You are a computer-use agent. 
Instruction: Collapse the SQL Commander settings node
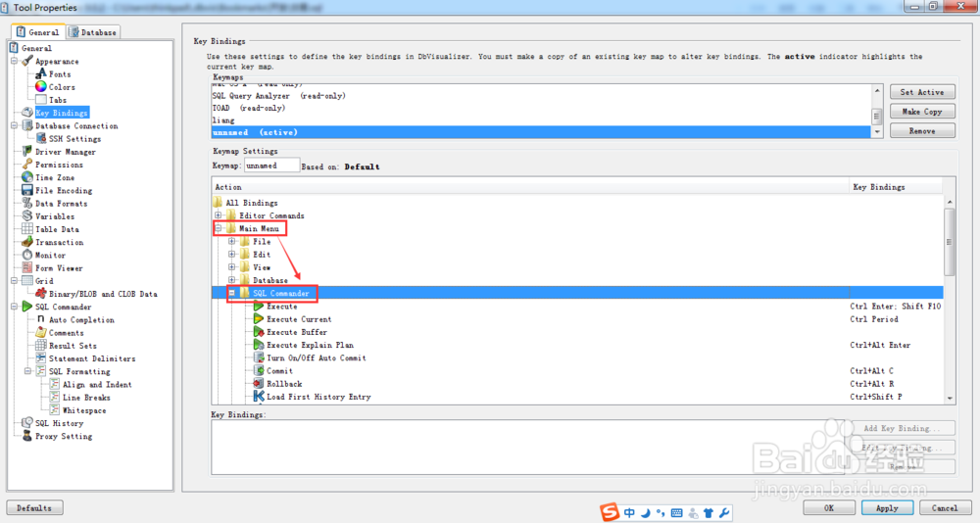tap(15, 307)
